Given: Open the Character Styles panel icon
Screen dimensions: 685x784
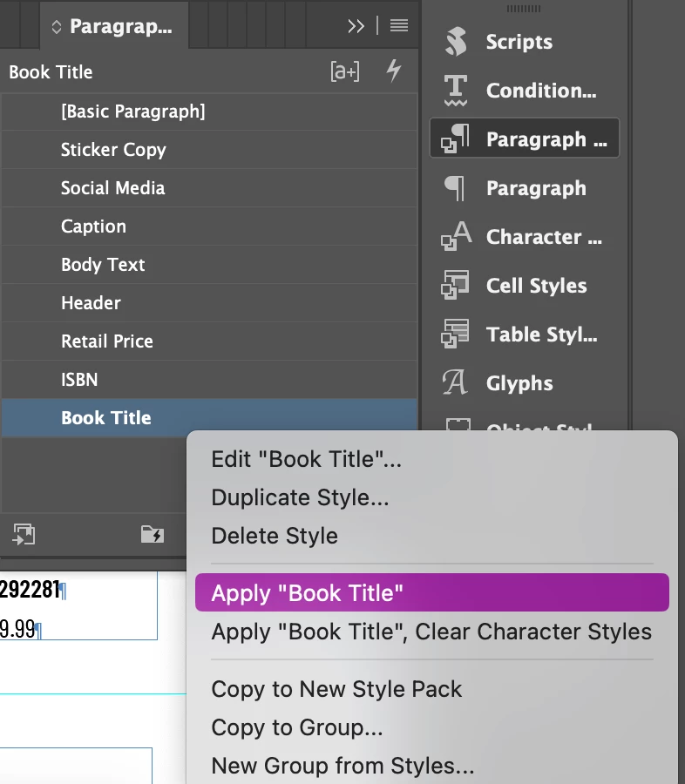Looking at the screenshot, I should [456, 236].
